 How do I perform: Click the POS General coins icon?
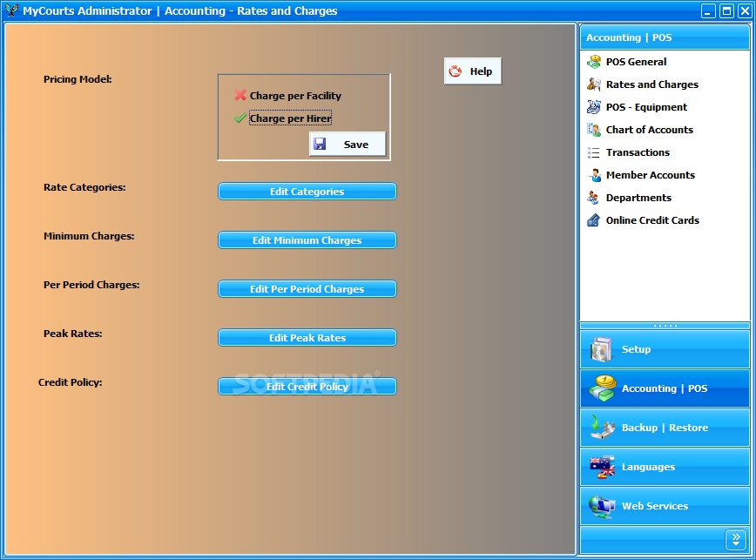click(593, 62)
